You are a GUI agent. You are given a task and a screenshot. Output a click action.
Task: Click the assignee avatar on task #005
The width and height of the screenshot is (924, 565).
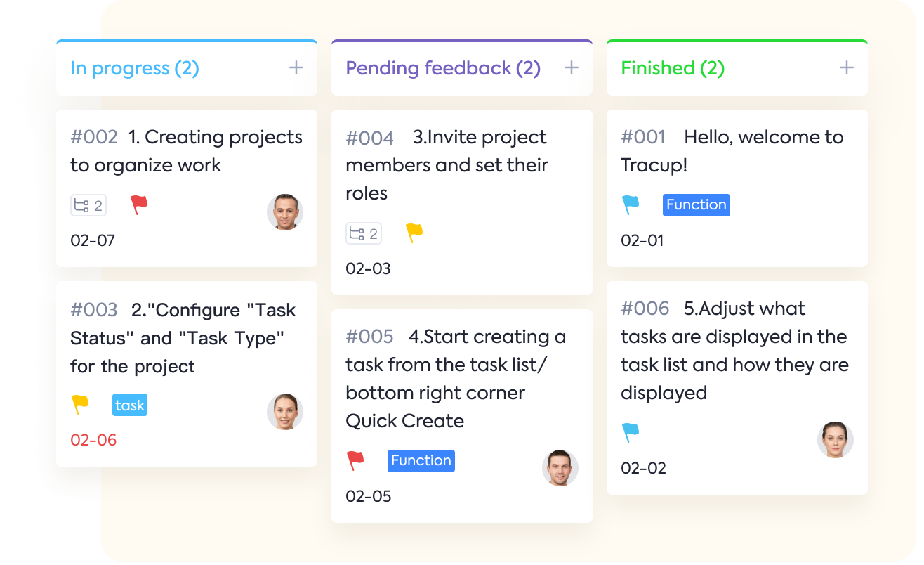tap(560, 468)
